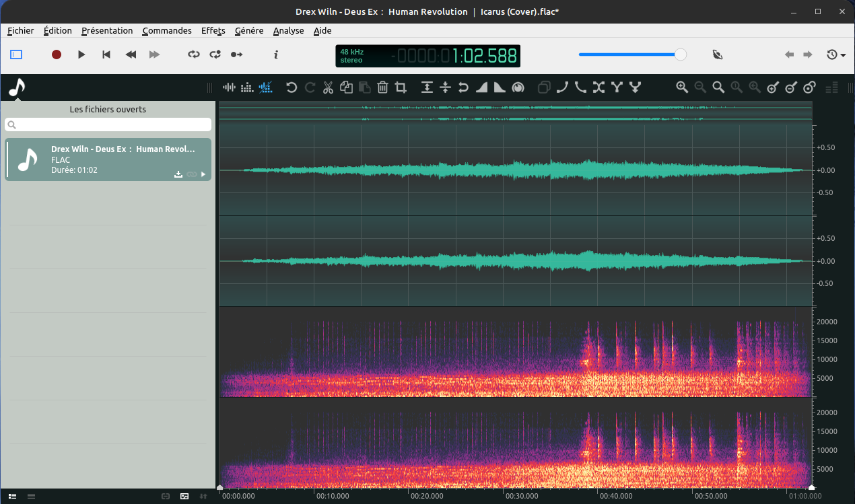855x504 pixels.
Task: Switch to waveform and spectrogram view
Action: click(x=266, y=87)
